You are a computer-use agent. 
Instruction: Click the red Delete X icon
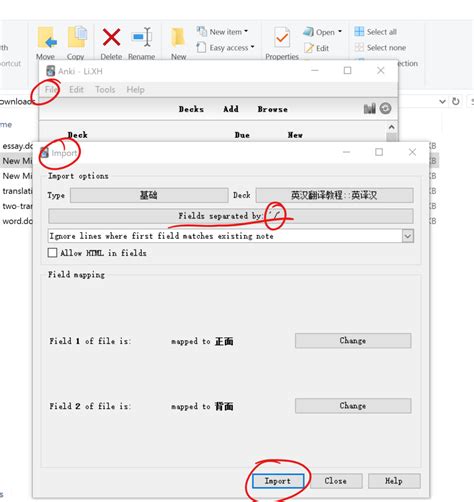[x=111, y=37]
